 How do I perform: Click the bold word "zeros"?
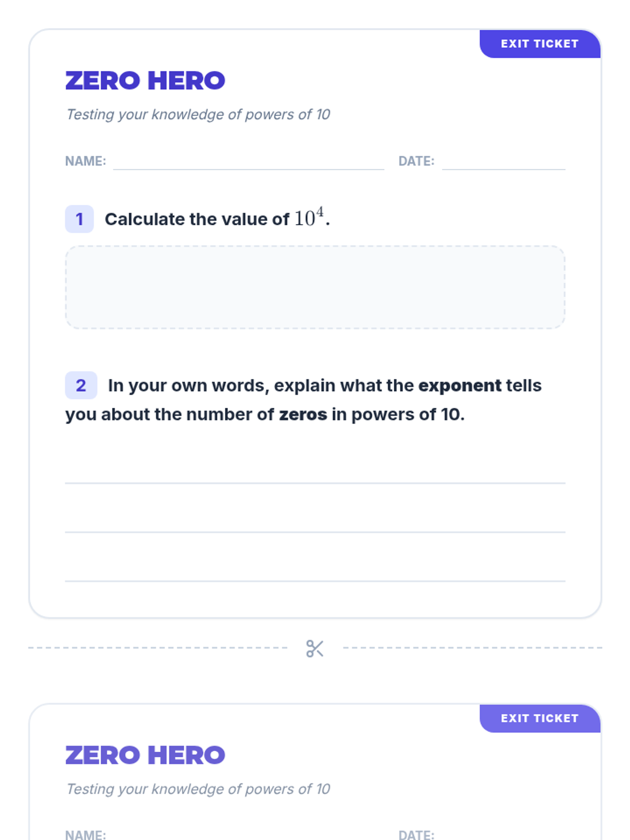pos(303,415)
